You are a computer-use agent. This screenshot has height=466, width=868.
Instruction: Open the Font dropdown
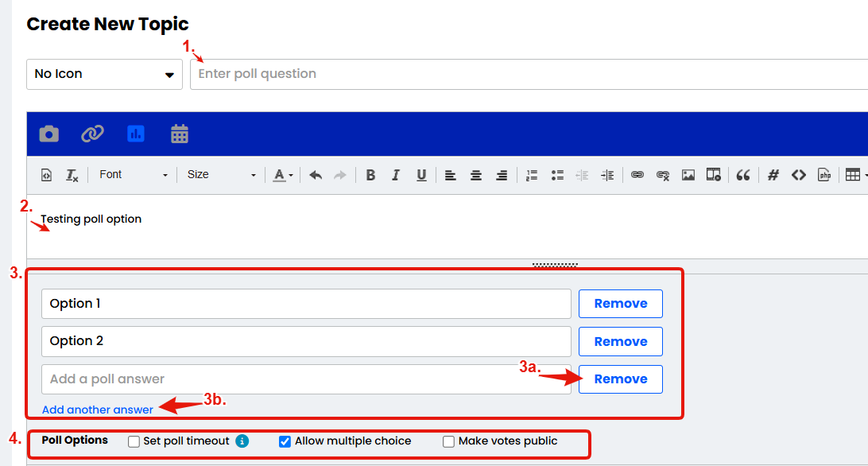pos(134,175)
